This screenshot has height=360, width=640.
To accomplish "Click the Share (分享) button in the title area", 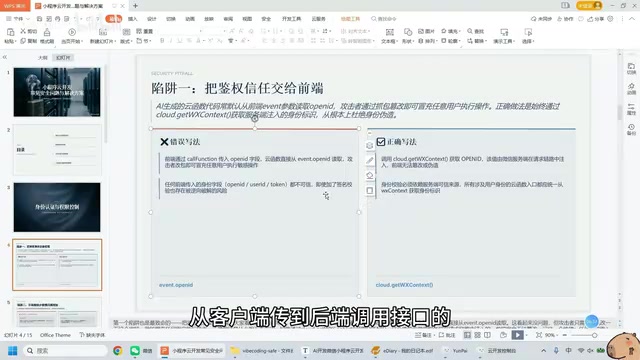I will click(596, 19).
